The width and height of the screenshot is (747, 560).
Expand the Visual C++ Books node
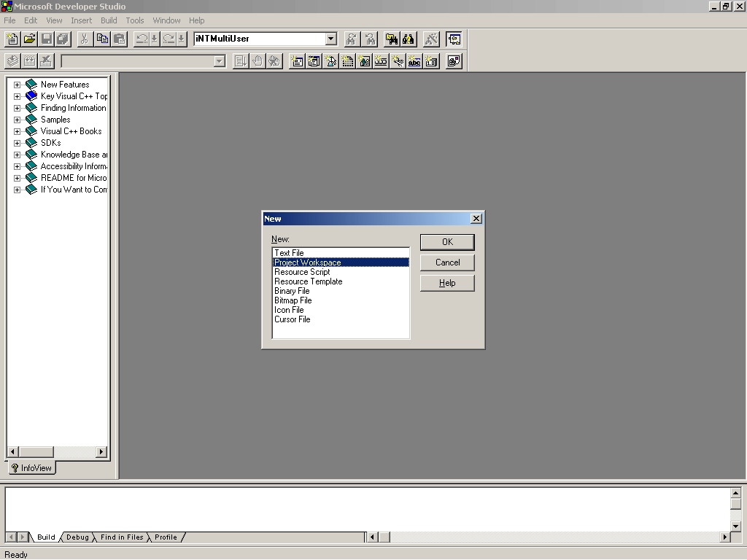click(18, 131)
